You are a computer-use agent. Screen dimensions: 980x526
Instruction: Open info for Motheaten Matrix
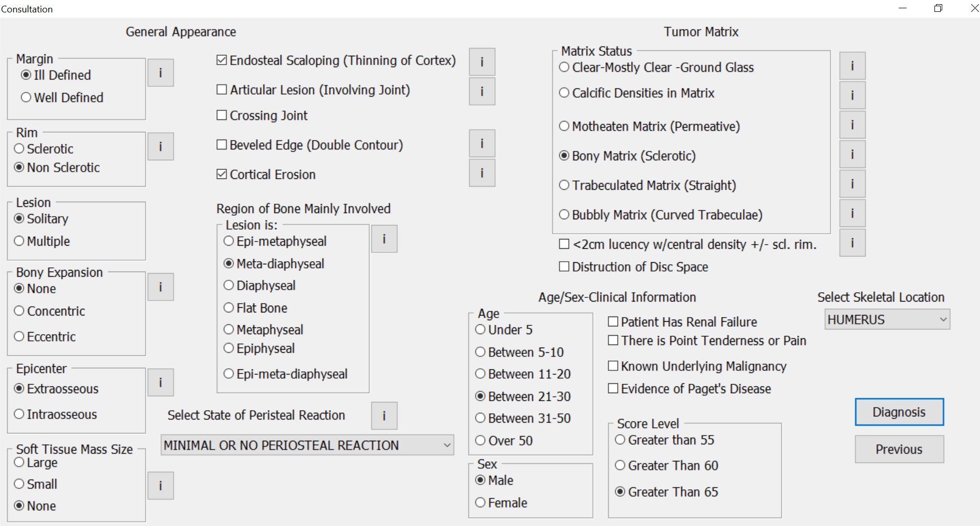tap(852, 125)
